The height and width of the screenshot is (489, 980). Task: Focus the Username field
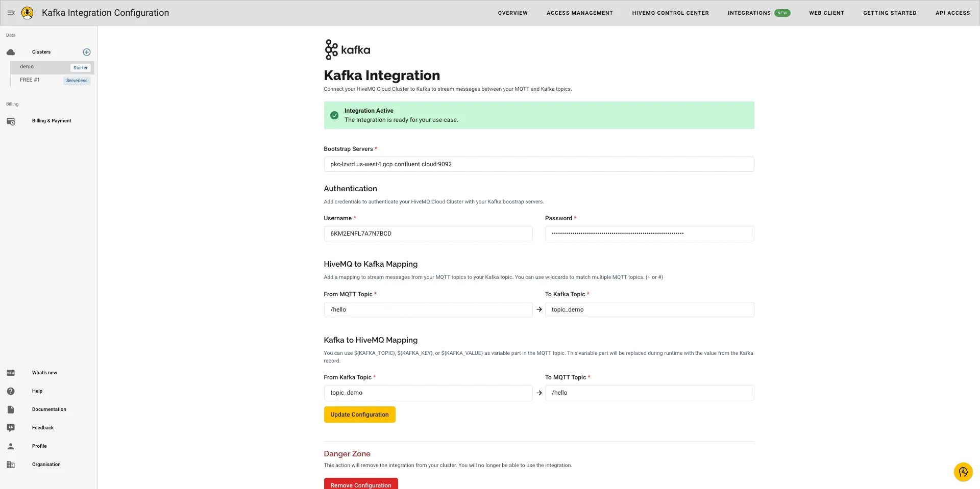[x=428, y=234]
